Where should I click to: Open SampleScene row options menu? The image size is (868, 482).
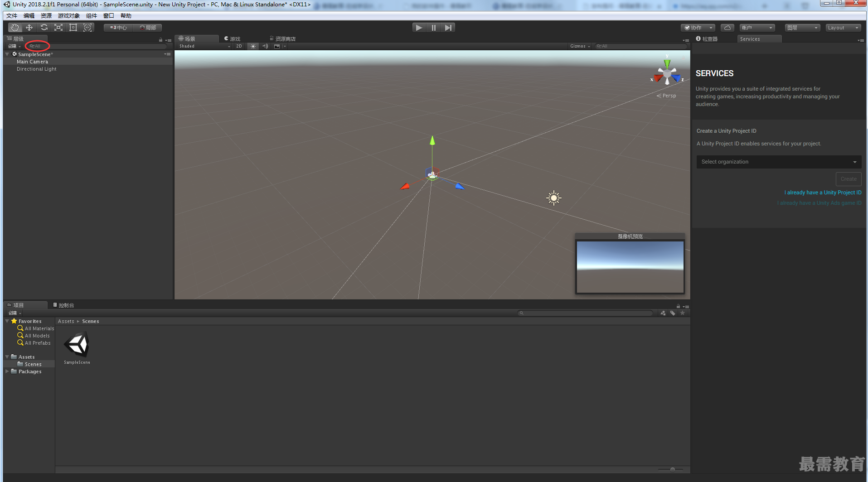[x=167, y=54]
